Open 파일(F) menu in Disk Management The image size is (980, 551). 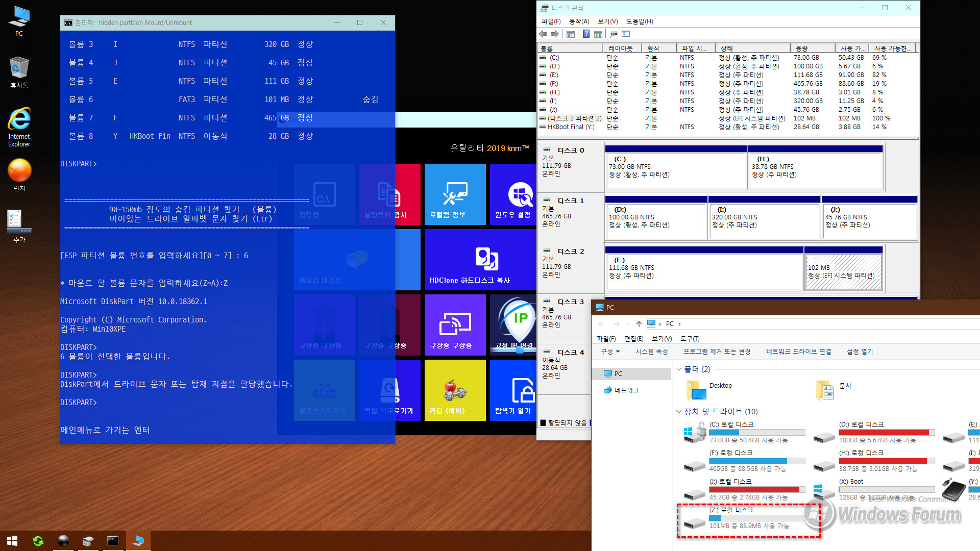pyautogui.click(x=551, y=21)
